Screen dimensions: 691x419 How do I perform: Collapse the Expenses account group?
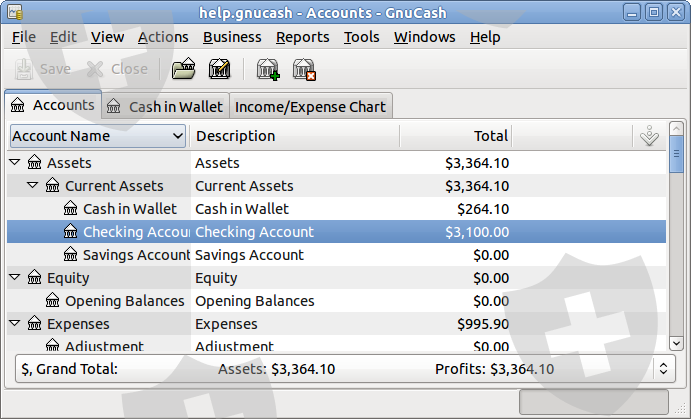point(15,324)
